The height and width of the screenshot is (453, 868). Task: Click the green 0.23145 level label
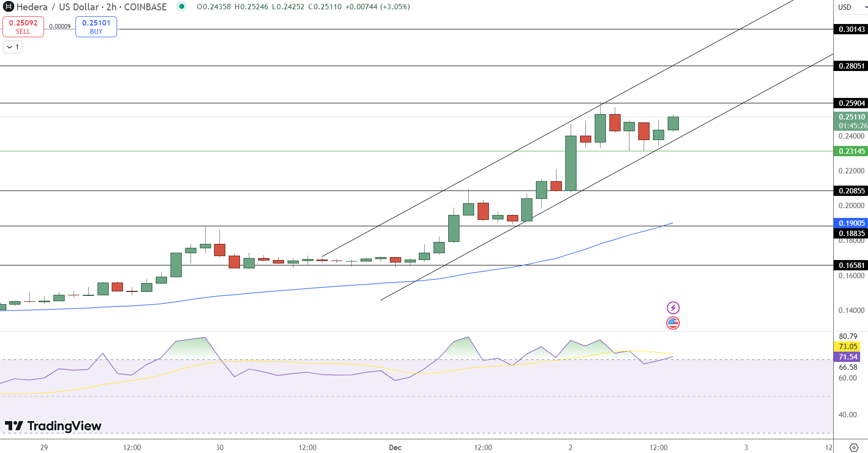tap(851, 151)
